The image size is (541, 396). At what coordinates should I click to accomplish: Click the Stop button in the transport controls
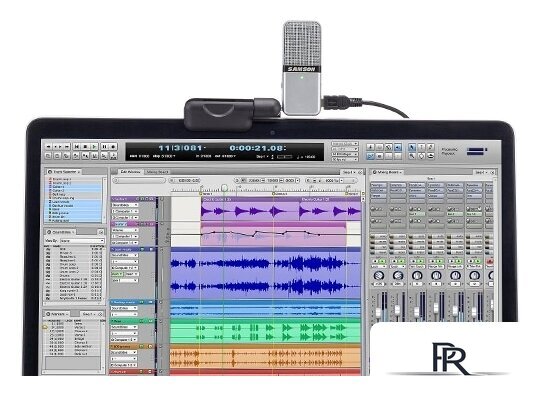pos(85,147)
